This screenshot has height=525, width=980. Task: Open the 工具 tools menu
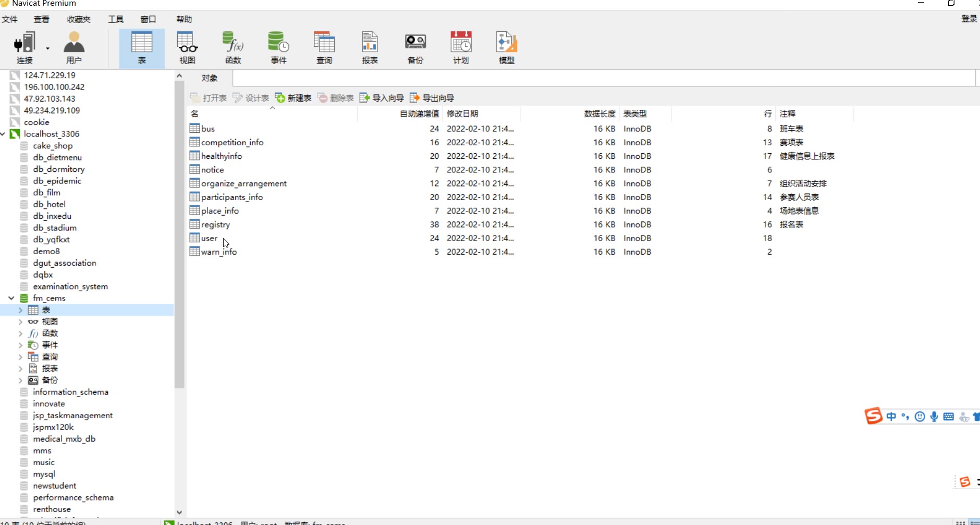tap(116, 19)
